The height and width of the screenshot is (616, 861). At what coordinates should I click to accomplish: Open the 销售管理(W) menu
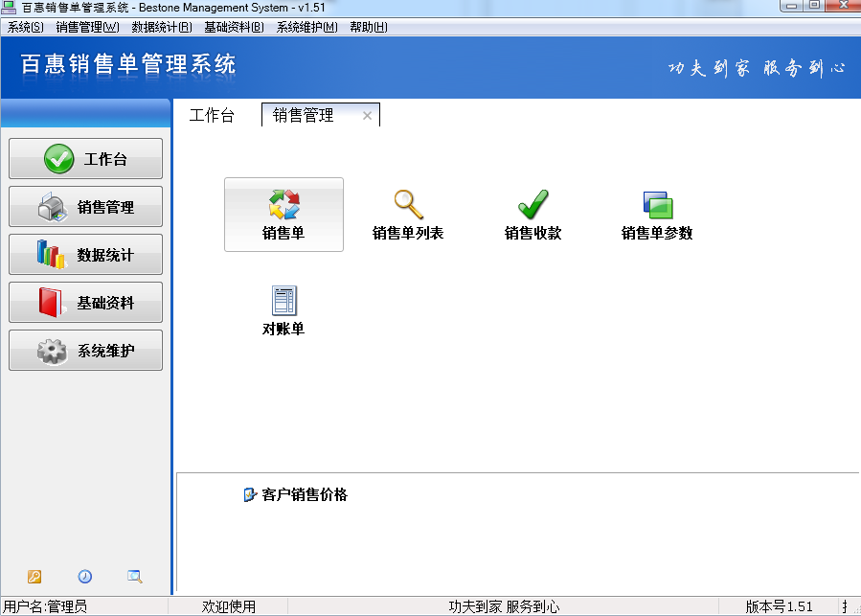[87, 27]
